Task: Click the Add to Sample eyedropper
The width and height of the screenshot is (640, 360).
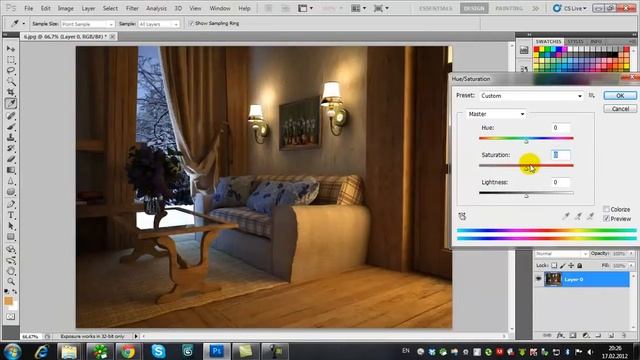Action: [x=578, y=216]
